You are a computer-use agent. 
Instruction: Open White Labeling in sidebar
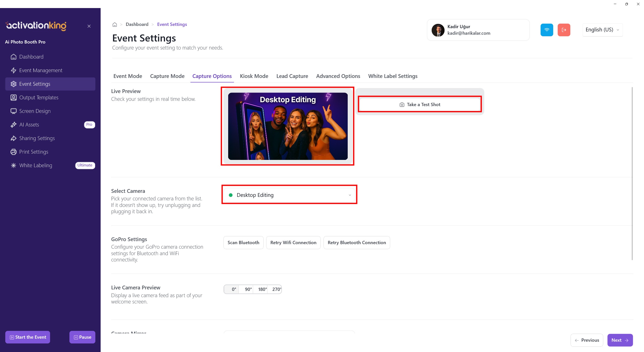click(35, 165)
